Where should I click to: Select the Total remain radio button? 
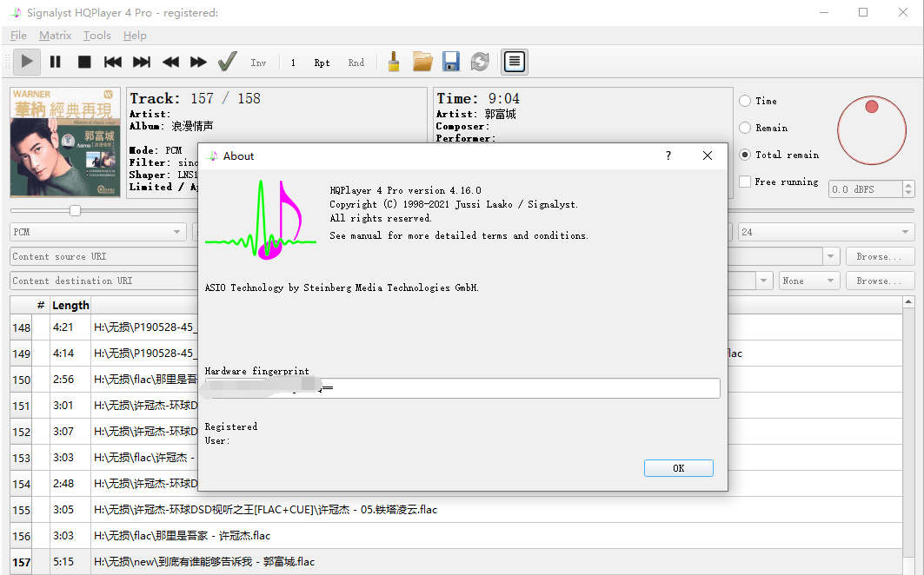[745, 155]
